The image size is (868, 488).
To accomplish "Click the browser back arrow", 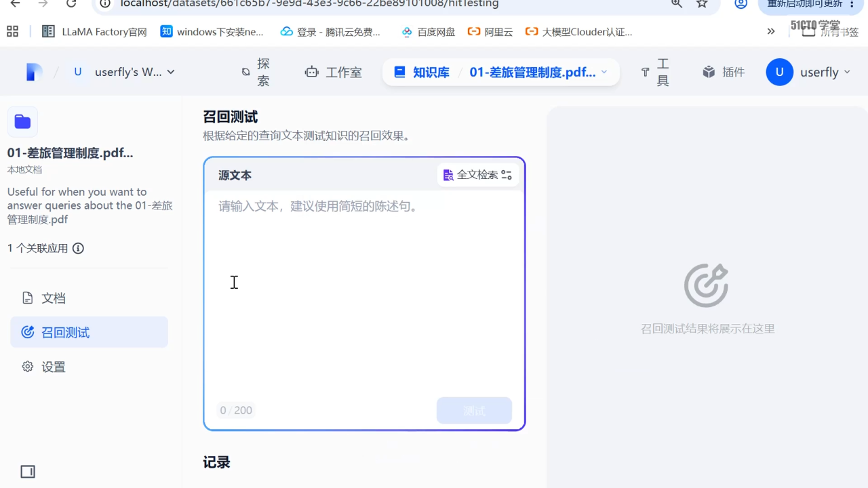I will click(x=15, y=3).
